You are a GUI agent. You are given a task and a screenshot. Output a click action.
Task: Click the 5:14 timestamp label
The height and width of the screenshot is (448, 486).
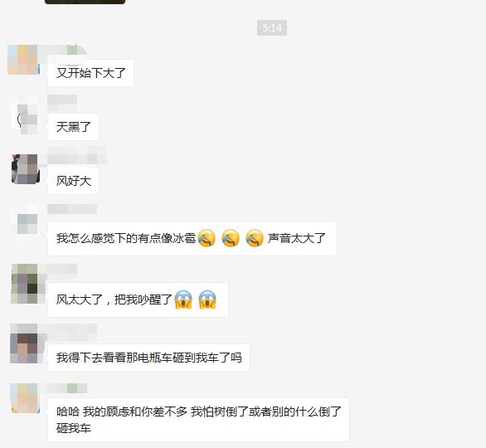pos(272,28)
